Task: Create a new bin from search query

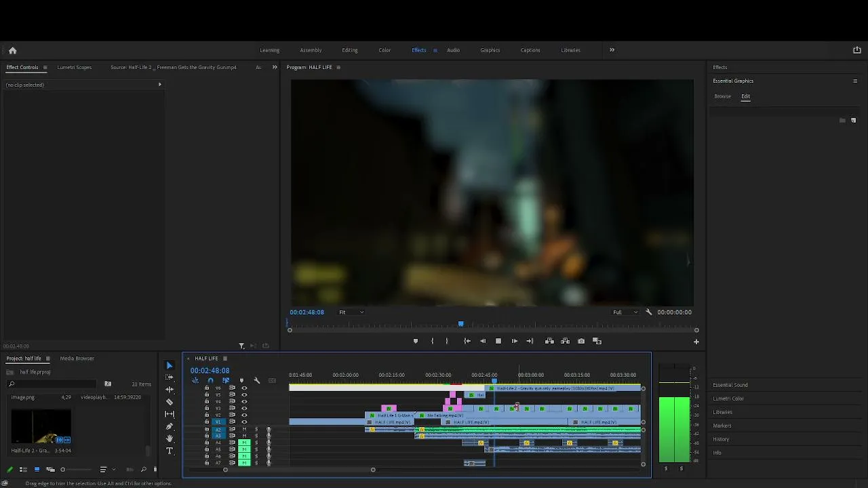Action: pos(108,384)
